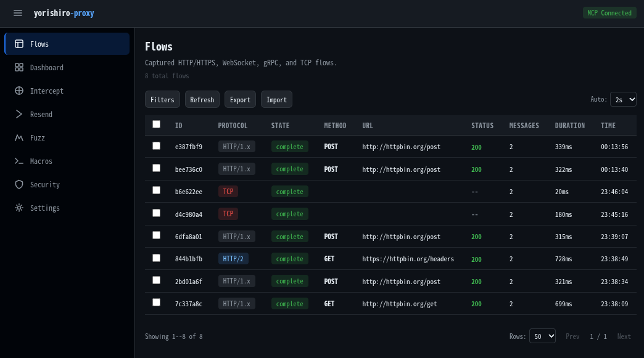Open the Rows per page dropdown
Viewport: 644px width, 358px height.
(x=542, y=336)
